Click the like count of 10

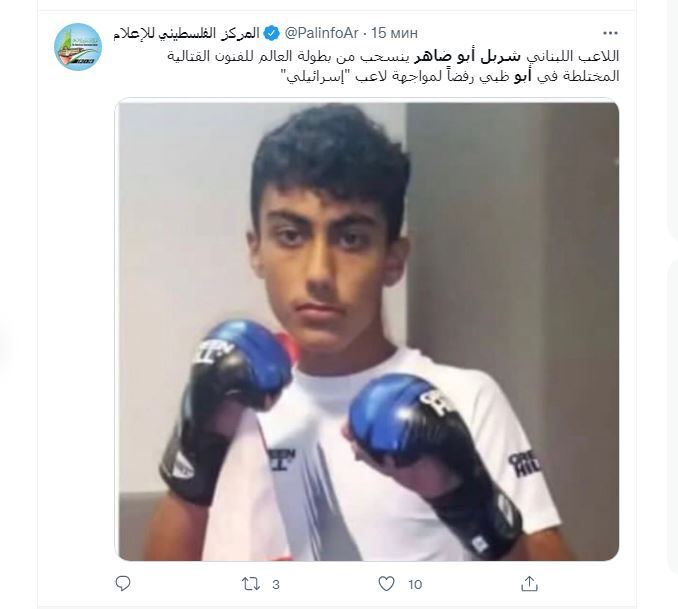tap(415, 585)
